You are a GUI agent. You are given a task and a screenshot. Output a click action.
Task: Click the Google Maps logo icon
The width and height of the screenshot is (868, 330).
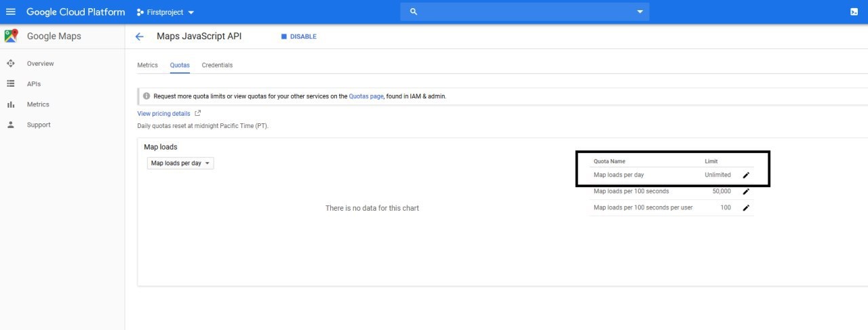pyautogui.click(x=11, y=36)
